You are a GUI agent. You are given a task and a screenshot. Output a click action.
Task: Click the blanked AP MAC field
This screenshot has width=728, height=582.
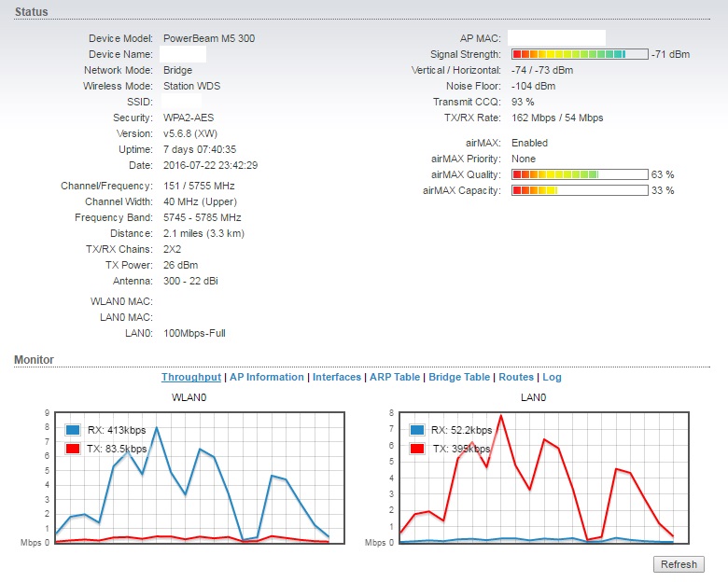coord(556,38)
